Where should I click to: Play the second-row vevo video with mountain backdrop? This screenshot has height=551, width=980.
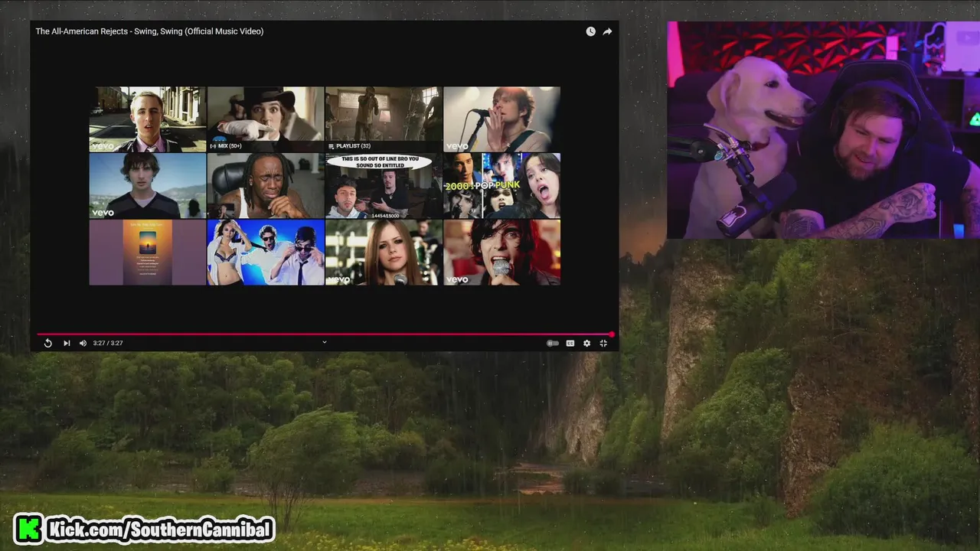coord(148,186)
